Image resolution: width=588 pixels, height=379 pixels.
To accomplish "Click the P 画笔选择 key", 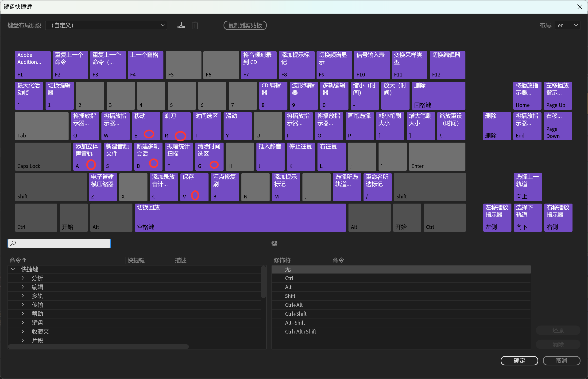I will point(360,126).
